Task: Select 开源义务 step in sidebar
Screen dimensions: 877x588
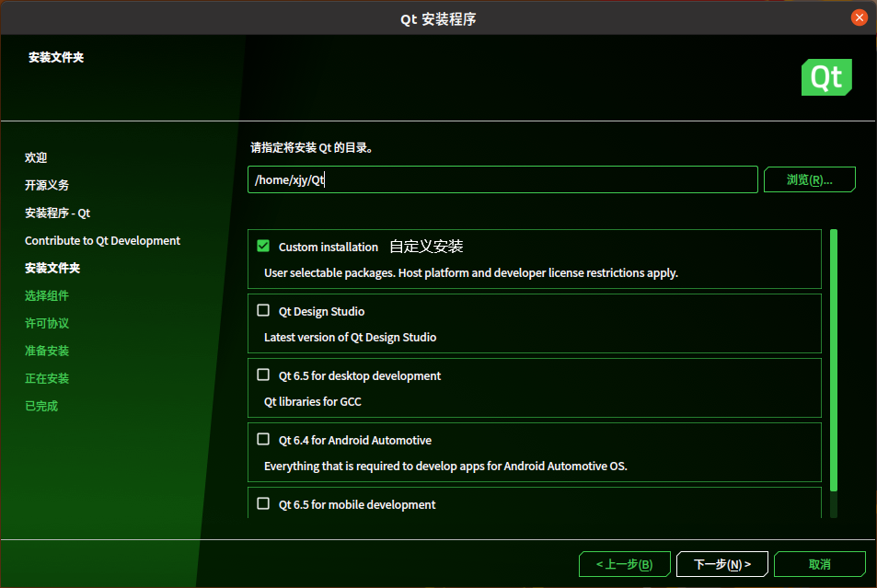Action: [47, 185]
